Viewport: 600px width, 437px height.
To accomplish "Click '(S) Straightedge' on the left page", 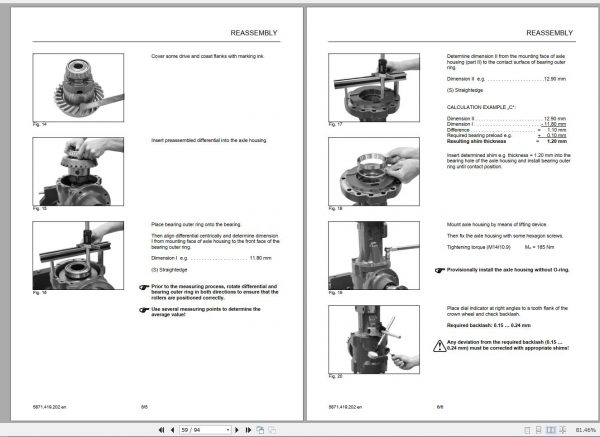I will pyautogui.click(x=169, y=270).
